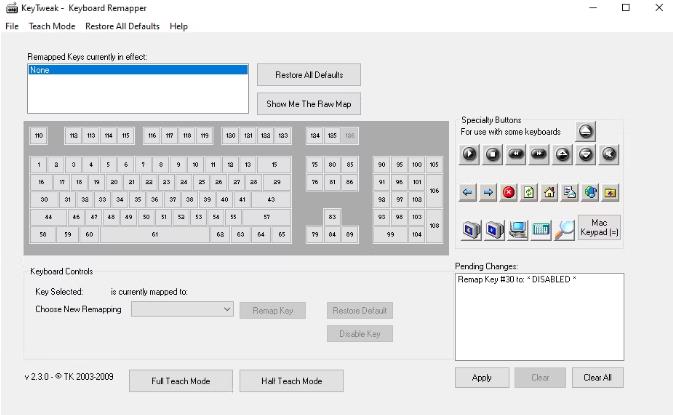Select key 29 on keyboard layout
The width and height of the screenshot is (673, 415).
[277, 182]
